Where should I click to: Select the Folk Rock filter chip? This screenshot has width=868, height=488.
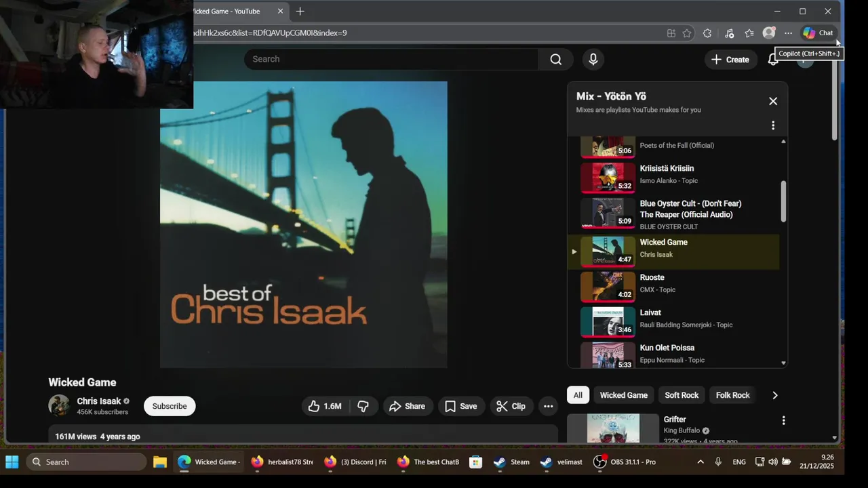[732, 395]
